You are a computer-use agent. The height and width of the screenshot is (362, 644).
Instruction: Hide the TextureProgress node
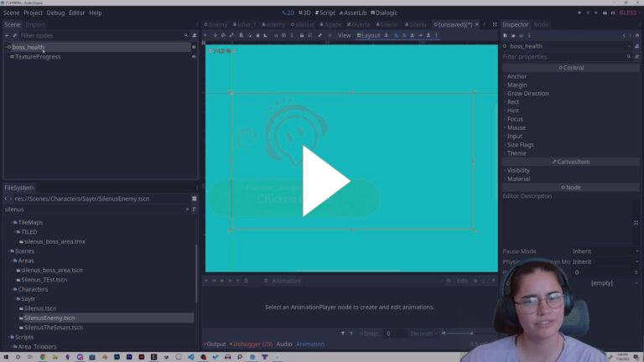point(194,57)
